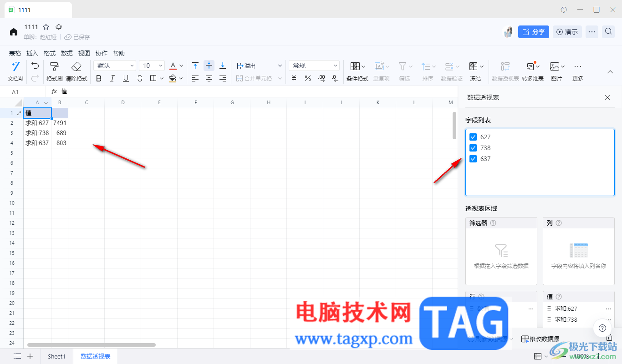Open 更多 toolbar options
This screenshot has width=622, height=364.
(578, 71)
